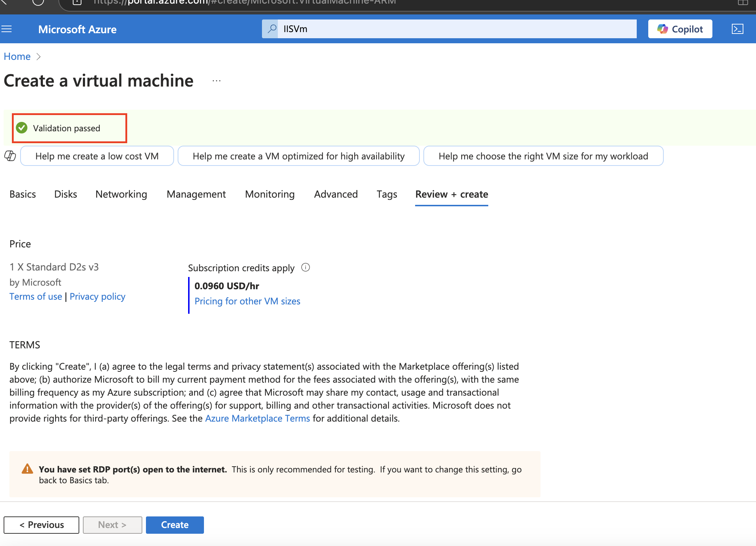Click the breadcrumb chevron after Home

point(39,57)
